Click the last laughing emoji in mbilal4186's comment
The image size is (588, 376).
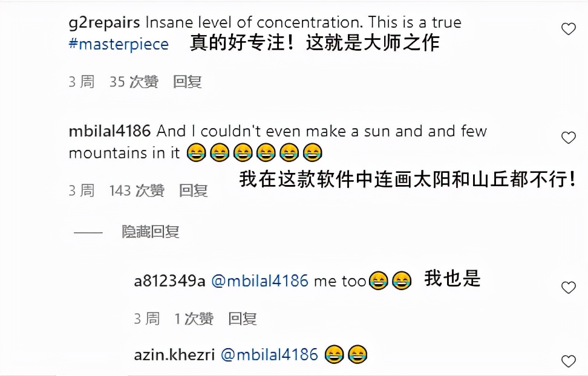pyautogui.click(x=312, y=152)
